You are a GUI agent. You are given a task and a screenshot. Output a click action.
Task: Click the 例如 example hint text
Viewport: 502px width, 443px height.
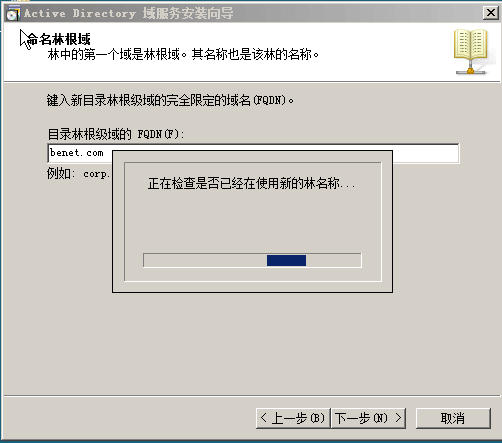coord(78,174)
